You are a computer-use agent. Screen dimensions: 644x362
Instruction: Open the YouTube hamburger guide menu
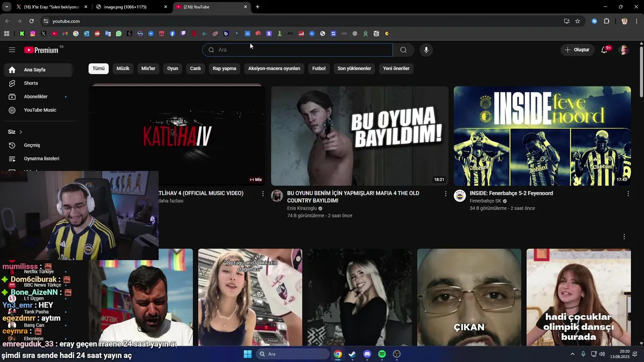[x=12, y=50]
